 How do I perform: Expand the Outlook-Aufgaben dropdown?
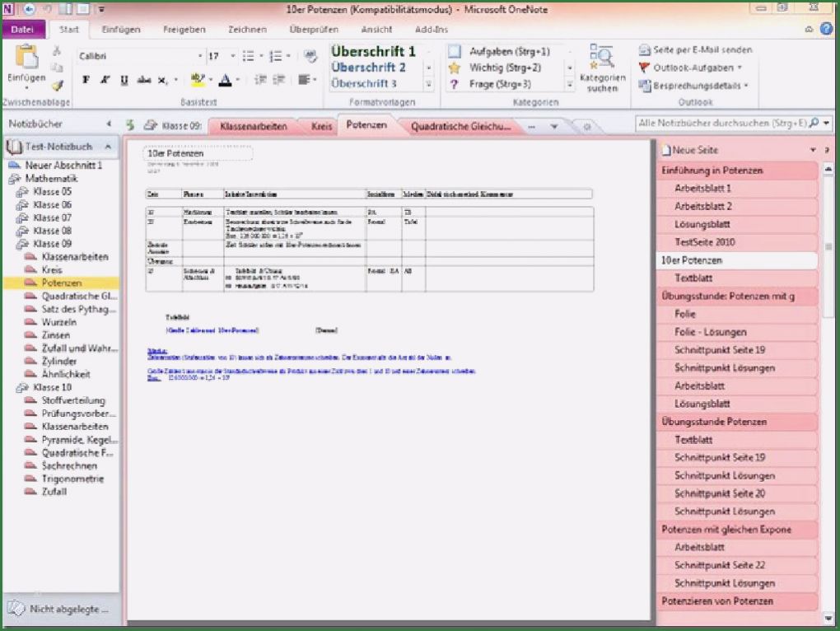point(740,68)
